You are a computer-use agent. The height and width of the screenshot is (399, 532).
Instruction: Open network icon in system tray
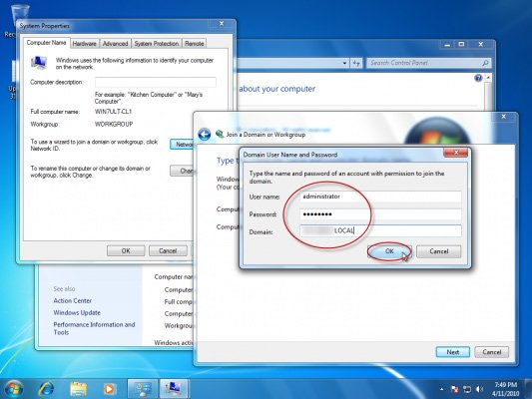pyautogui.click(x=467, y=389)
